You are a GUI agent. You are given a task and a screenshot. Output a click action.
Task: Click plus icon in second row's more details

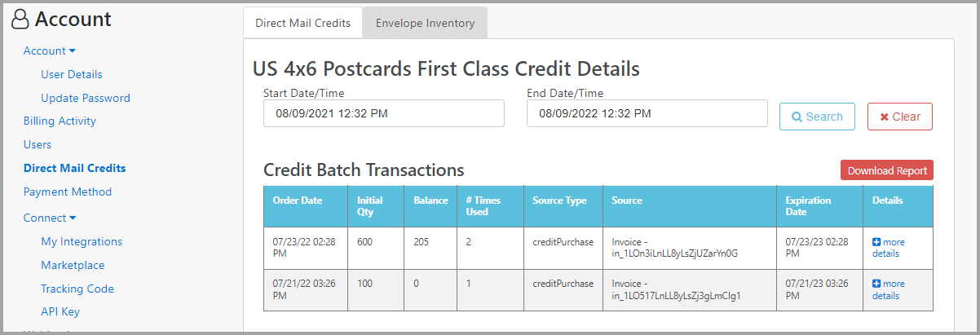click(x=876, y=284)
